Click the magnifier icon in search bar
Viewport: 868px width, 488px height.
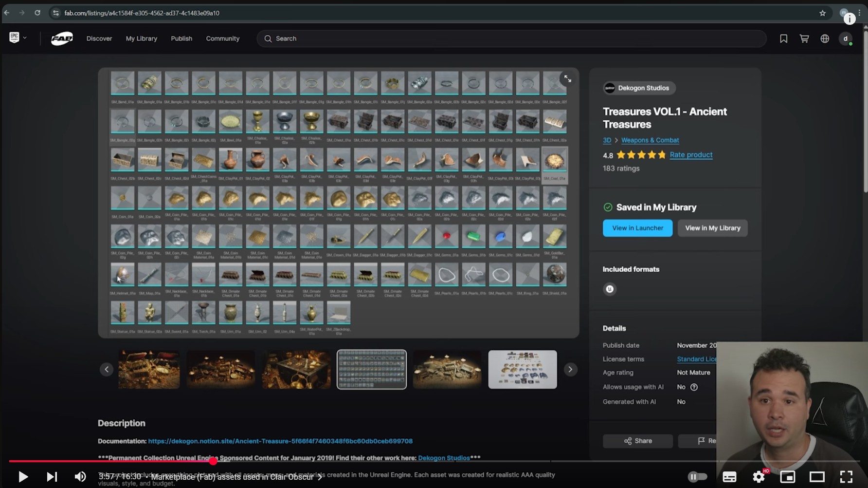(268, 38)
